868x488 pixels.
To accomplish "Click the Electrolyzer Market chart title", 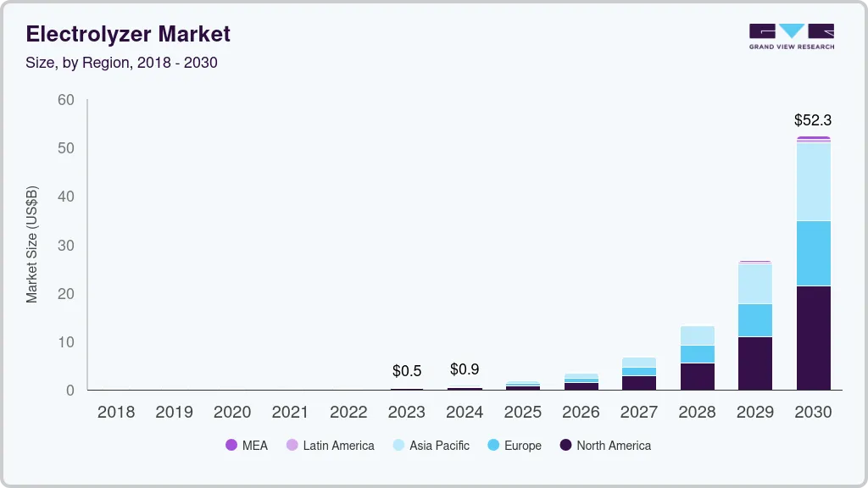I will tap(128, 35).
